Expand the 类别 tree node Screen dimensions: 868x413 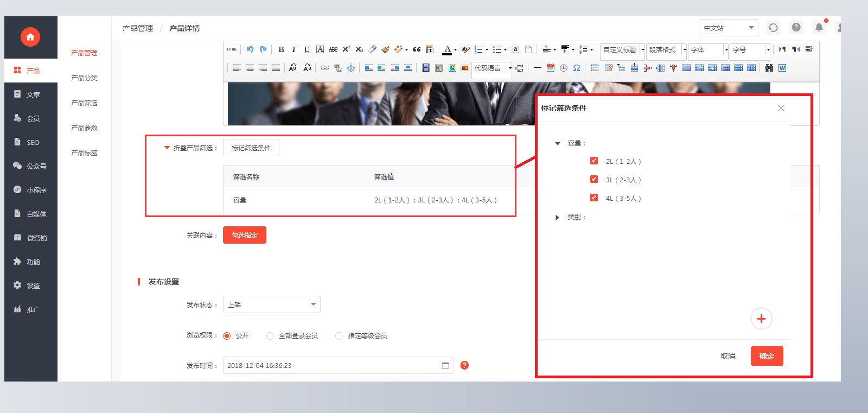pyautogui.click(x=557, y=217)
